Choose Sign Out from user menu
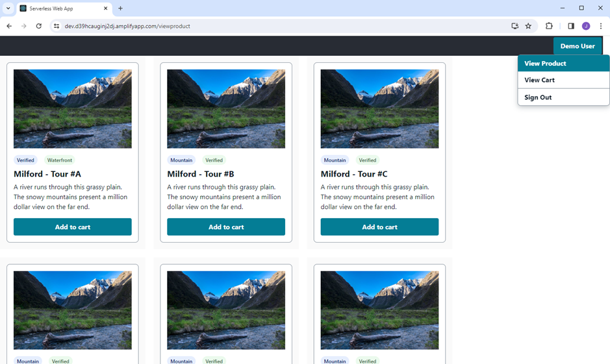Image resolution: width=610 pixels, height=364 pixels. click(x=563, y=97)
